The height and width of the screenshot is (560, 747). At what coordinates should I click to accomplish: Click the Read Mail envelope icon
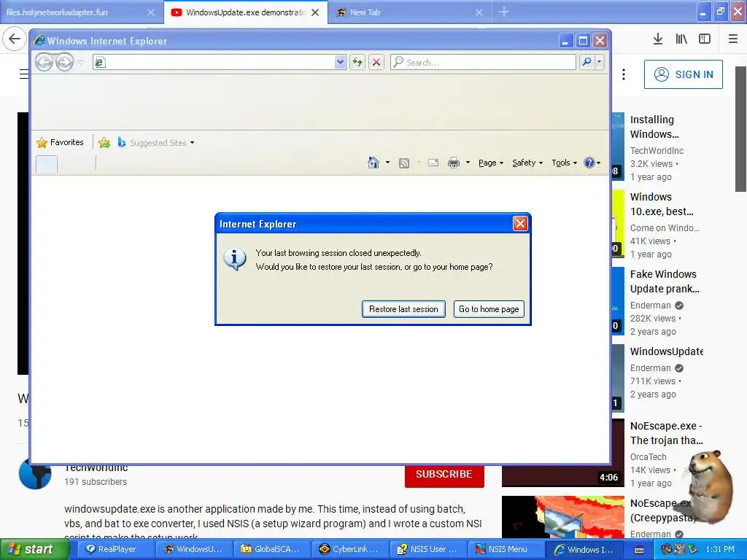(433, 163)
